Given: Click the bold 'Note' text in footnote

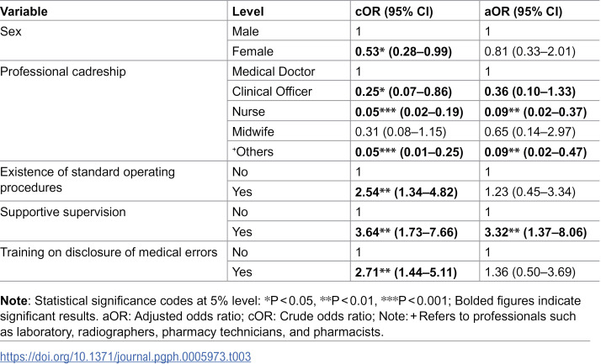Looking at the screenshot, I should (13, 301).
